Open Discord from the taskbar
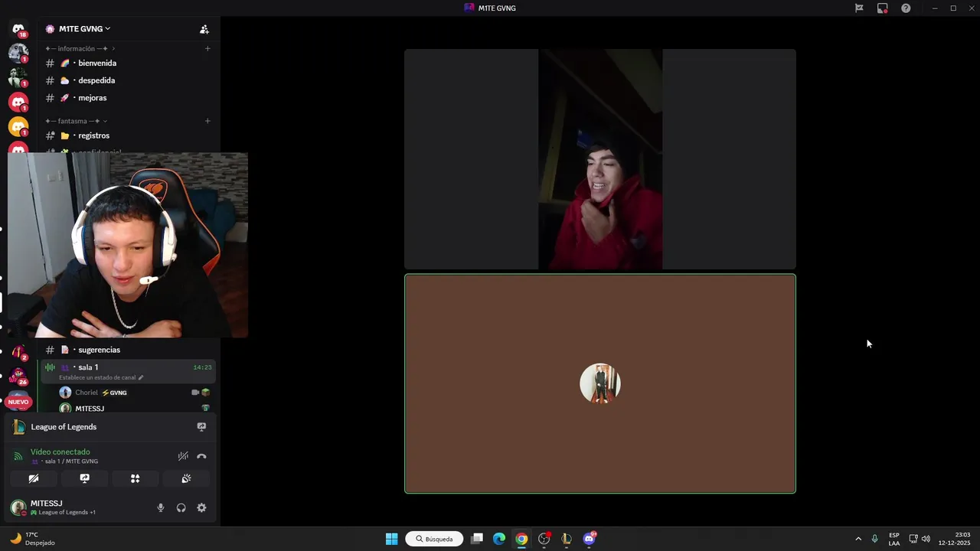This screenshot has width=980, height=551. [x=589, y=539]
